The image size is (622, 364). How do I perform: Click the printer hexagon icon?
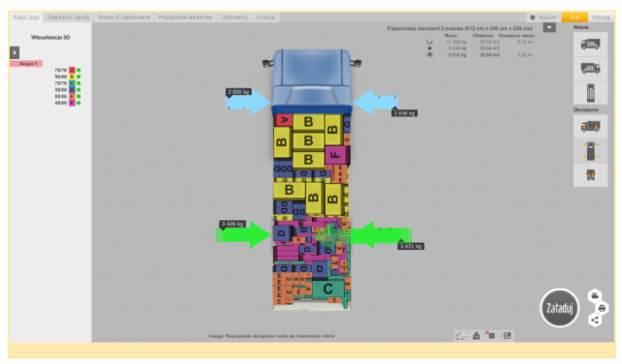tap(602, 308)
